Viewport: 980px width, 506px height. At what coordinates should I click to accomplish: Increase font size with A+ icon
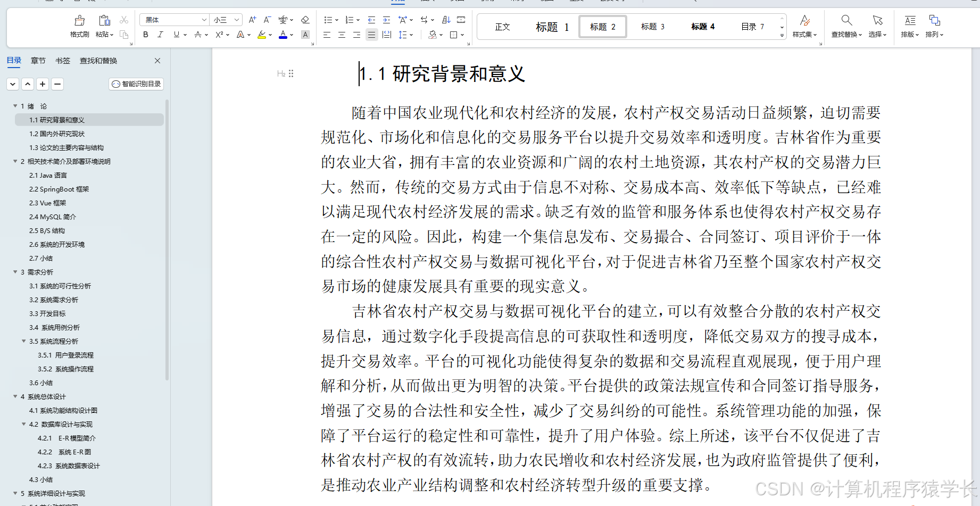coord(252,20)
